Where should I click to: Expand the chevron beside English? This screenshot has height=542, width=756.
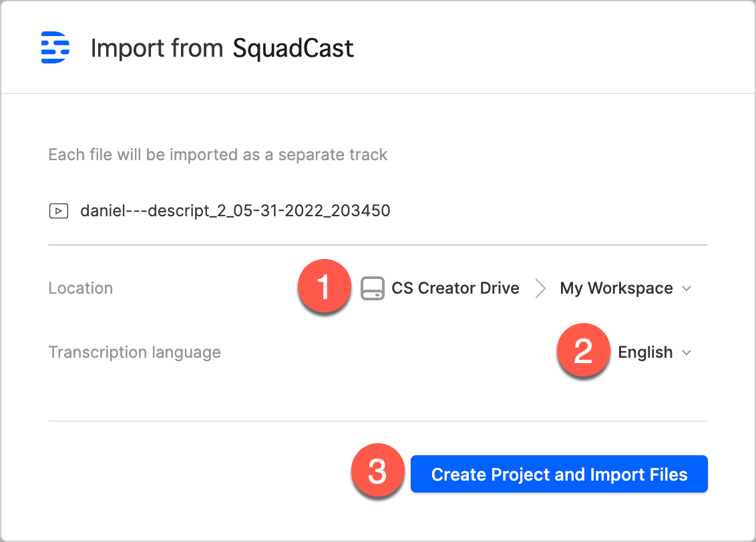pyautogui.click(x=687, y=353)
